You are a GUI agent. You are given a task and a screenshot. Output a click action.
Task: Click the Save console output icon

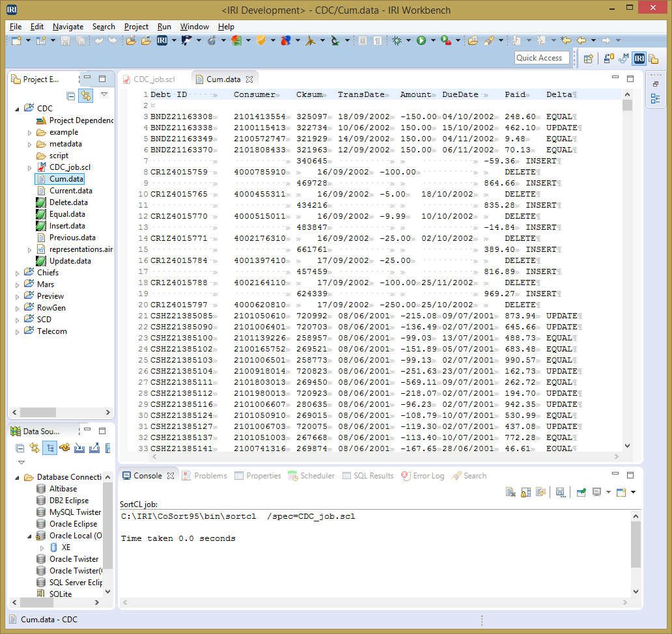(x=561, y=493)
